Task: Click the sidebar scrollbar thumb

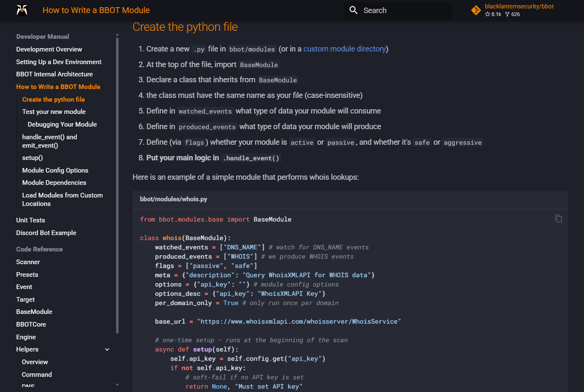Action: coord(117,186)
